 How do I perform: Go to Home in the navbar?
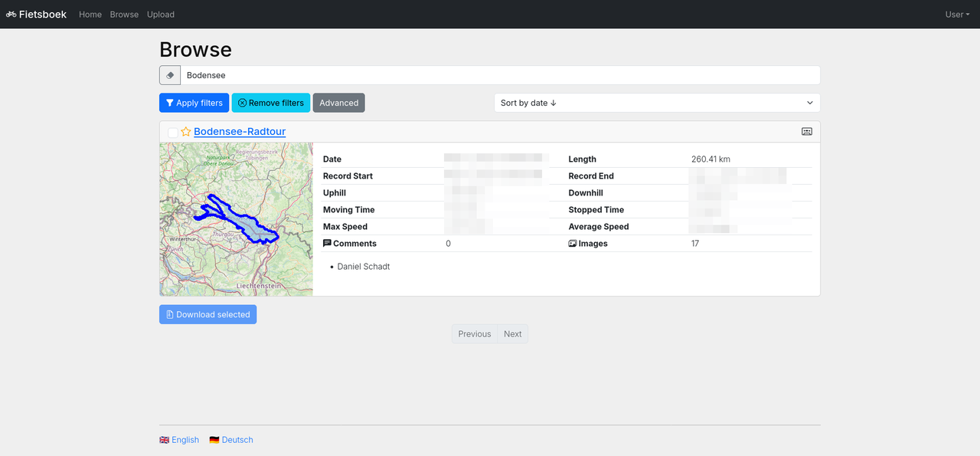point(90,15)
